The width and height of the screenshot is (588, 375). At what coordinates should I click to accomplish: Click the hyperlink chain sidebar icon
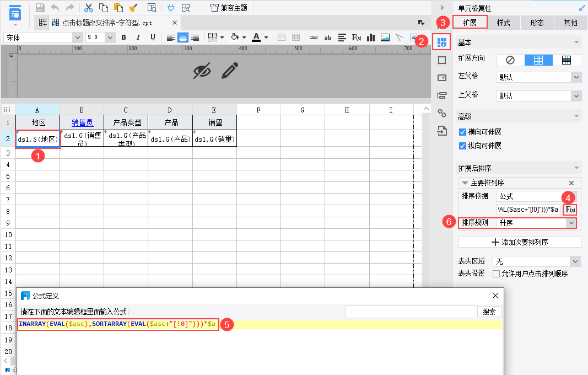coord(442,113)
